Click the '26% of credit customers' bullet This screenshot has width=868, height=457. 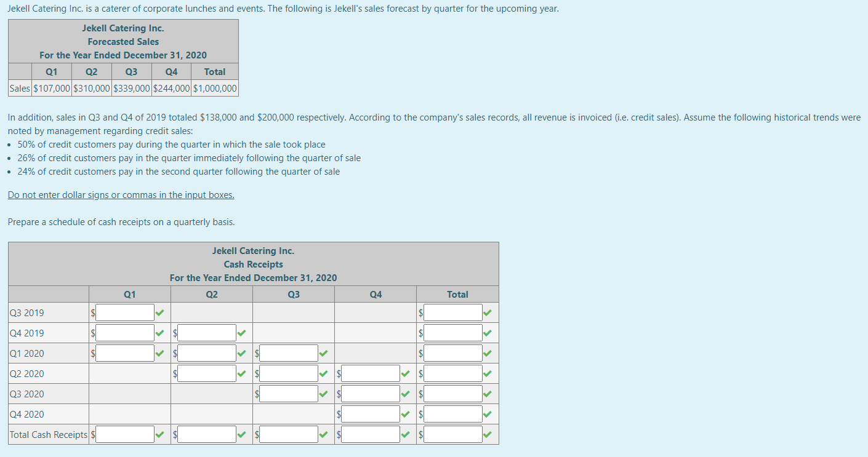pyautogui.click(x=189, y=158)
